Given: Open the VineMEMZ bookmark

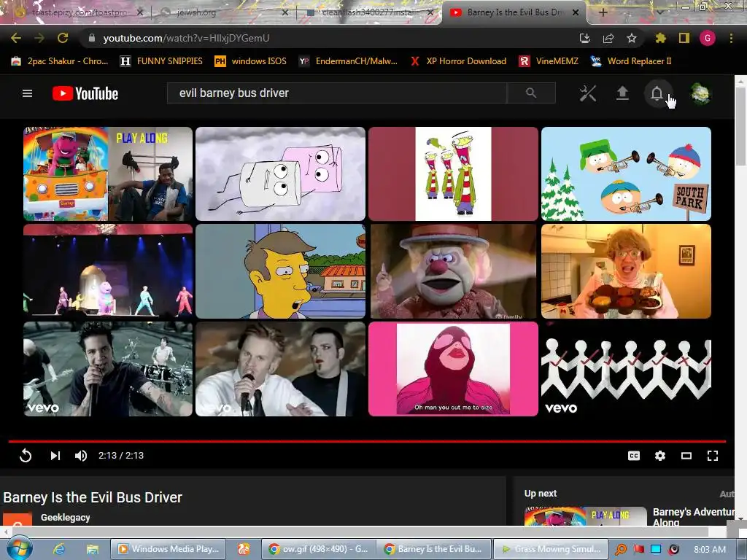Looking at the screenshot, I should [x=549, y=61].
